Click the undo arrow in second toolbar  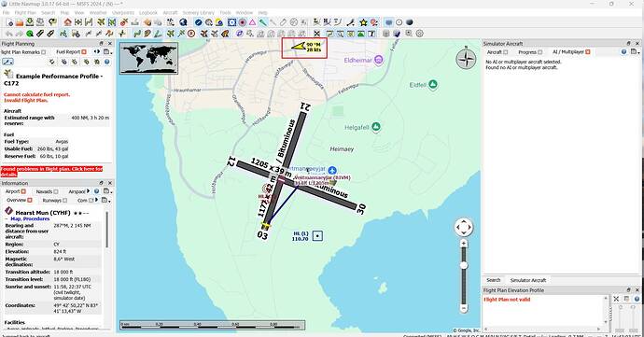[9, 34]
